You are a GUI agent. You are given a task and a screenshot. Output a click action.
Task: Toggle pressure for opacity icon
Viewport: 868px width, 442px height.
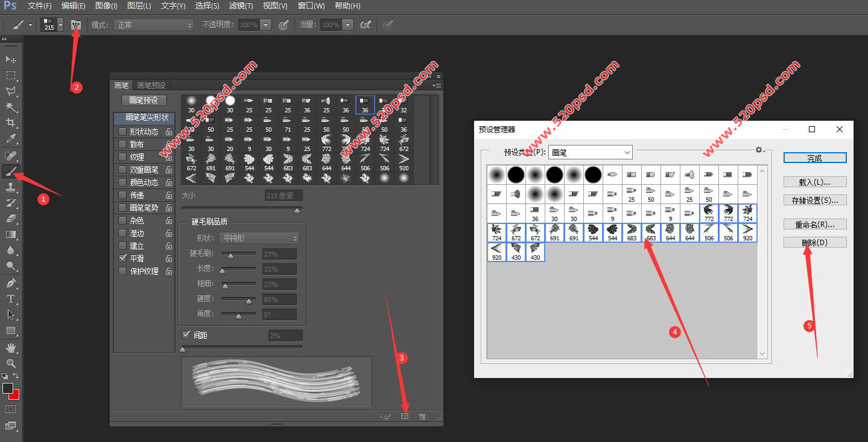point(283,25)
